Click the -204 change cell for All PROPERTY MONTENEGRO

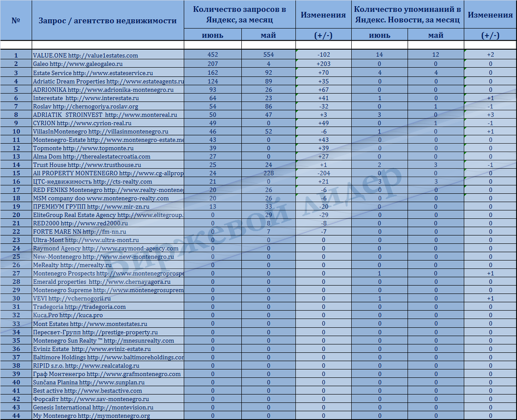point(323,173)
